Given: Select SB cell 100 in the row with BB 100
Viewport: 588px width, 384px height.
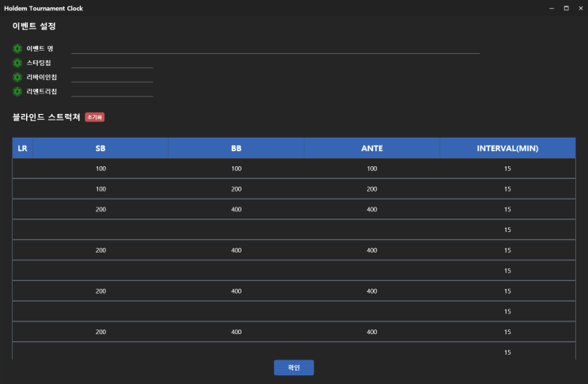Looking at the screenshot, I should click(x=101, y=169).
